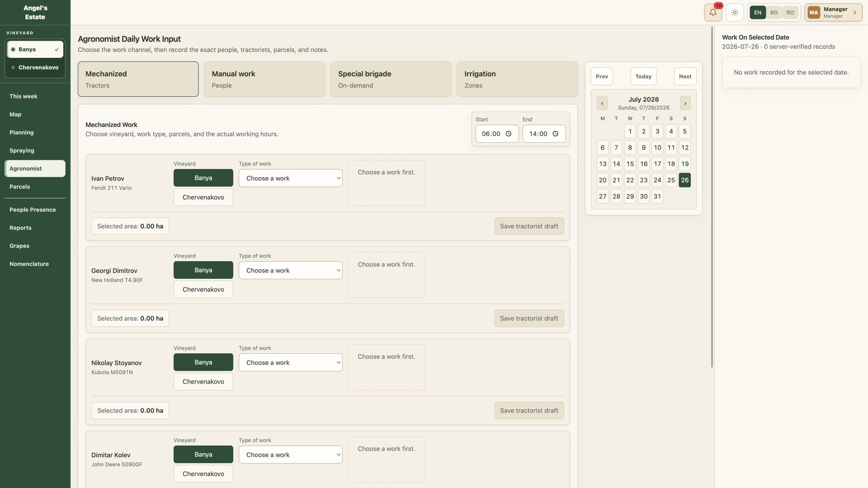Screen dimensions: 868x488
Task: Select Banya vineyard in sidebar
Action: pos(35,50)
